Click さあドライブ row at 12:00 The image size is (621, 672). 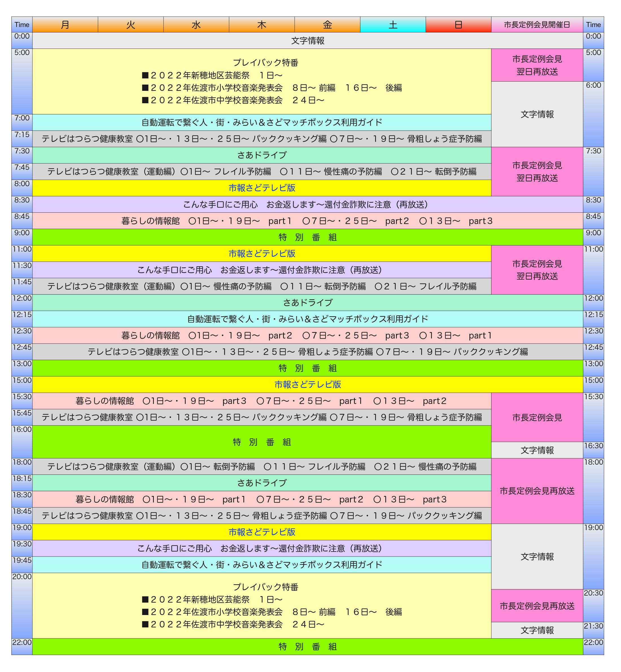coord(307,303)
